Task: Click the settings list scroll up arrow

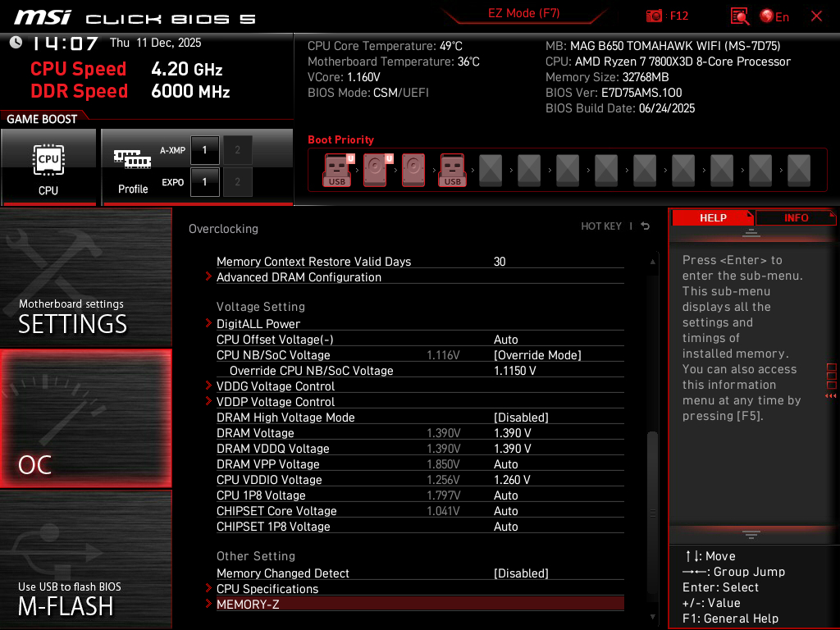Action: coord(652,262)
